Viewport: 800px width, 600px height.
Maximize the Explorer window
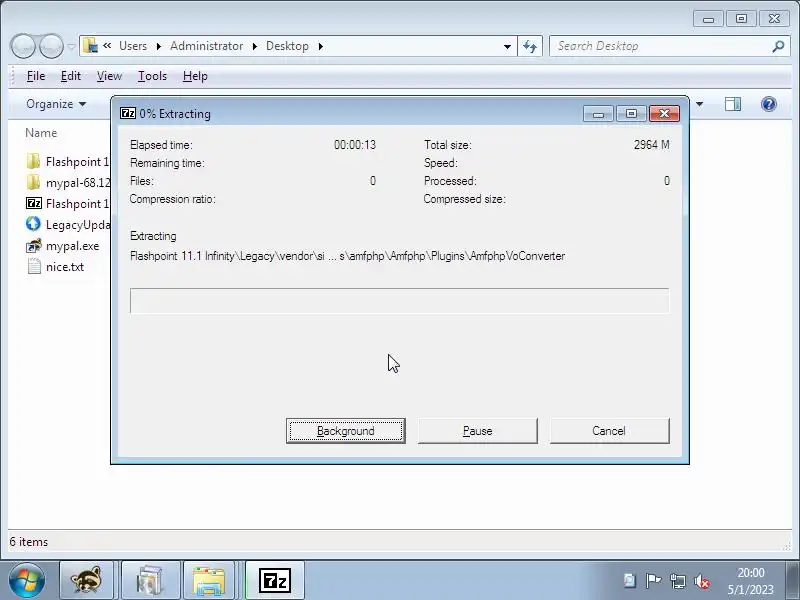tap(741, 19)
